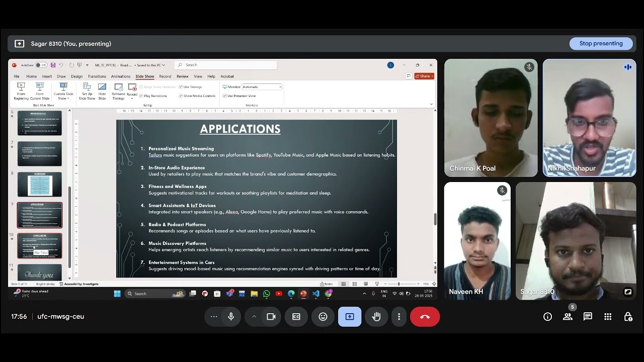Open host controls lock icon
Viewport: 644px width, 362px height.
628,317
